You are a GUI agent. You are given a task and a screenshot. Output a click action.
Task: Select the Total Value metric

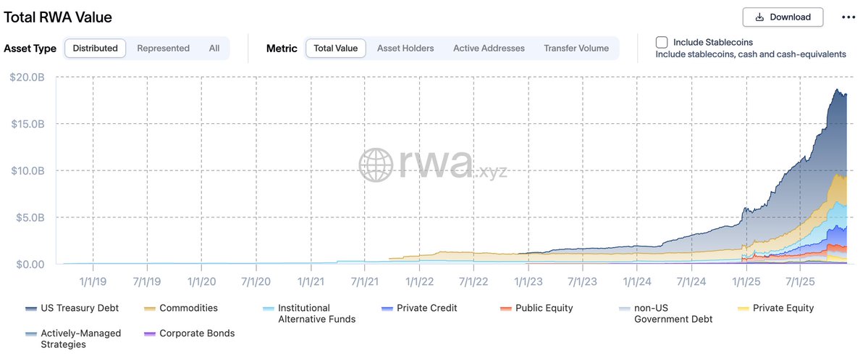click(x=336, y=49)
